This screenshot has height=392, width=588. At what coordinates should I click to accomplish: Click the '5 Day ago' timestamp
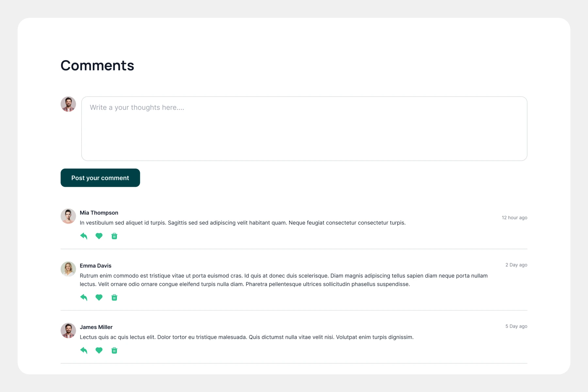[516, 326]
